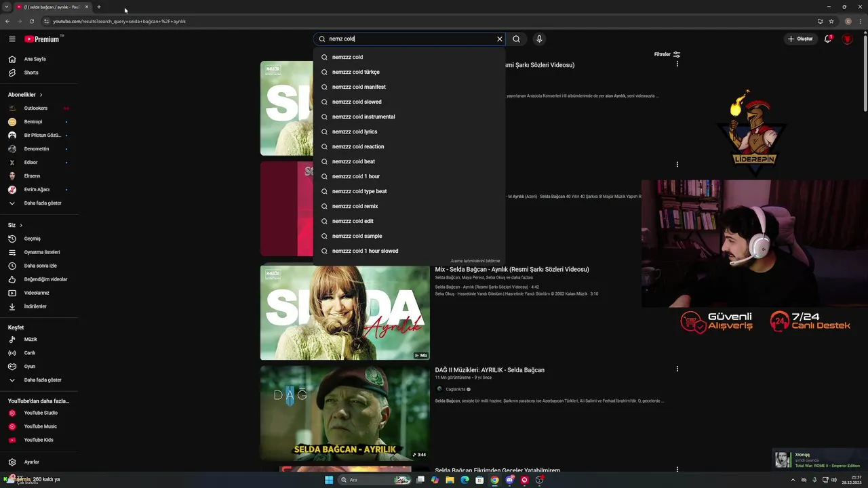Reload the page with browser refresh button
The image size is (868, 488).
tap(31, 21)
